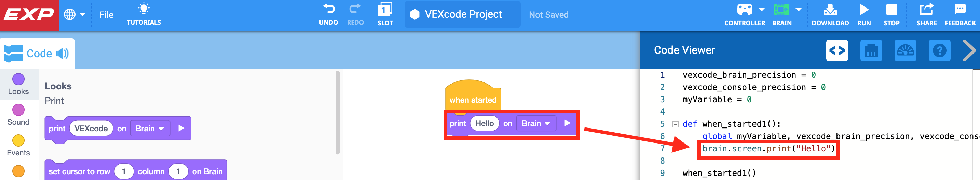The width and height of the screenshot is (980, 180).
Task: Open Brain dropdown in workspace print block
Action: 536,123
